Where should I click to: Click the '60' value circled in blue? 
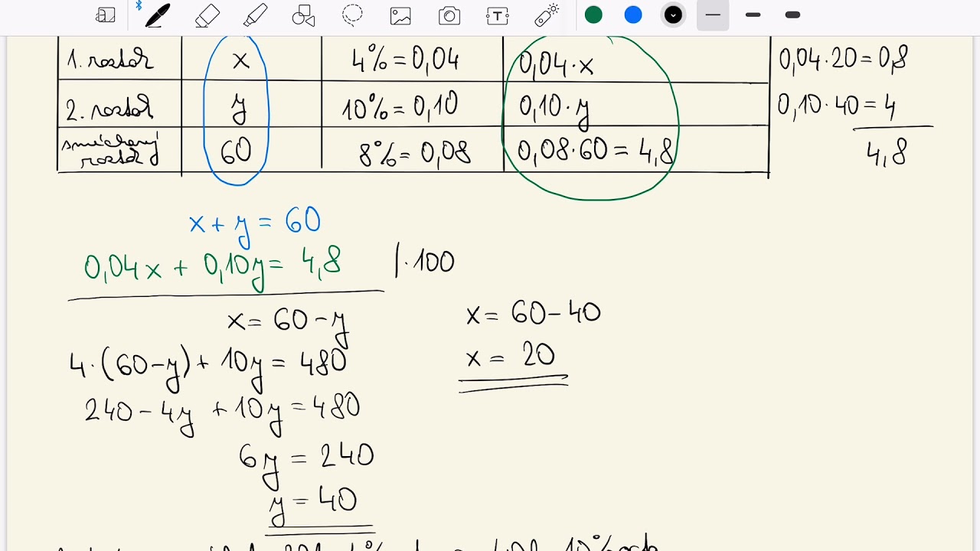[236, 152]
